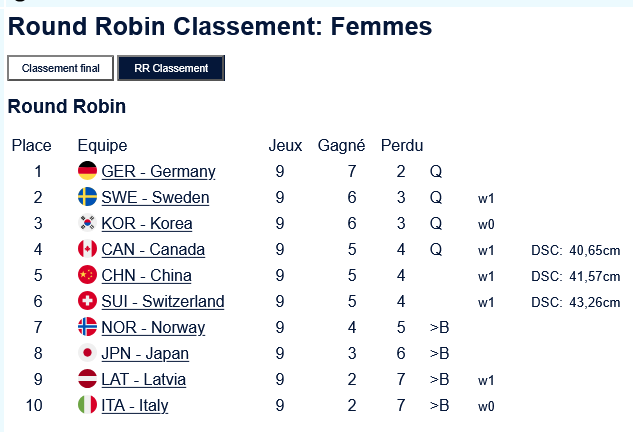Click the Switzerland flag icon
633x432 pixels.
(x=87, y=301)
